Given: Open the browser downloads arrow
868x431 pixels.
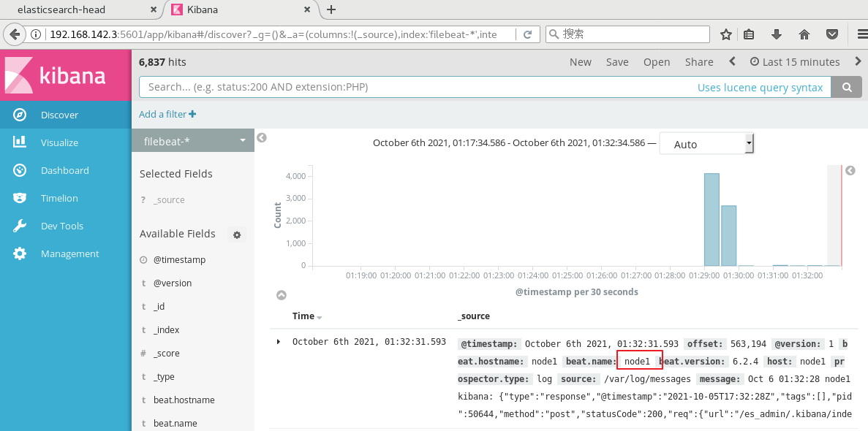Looking at the screenshot, I should [777, 34].
